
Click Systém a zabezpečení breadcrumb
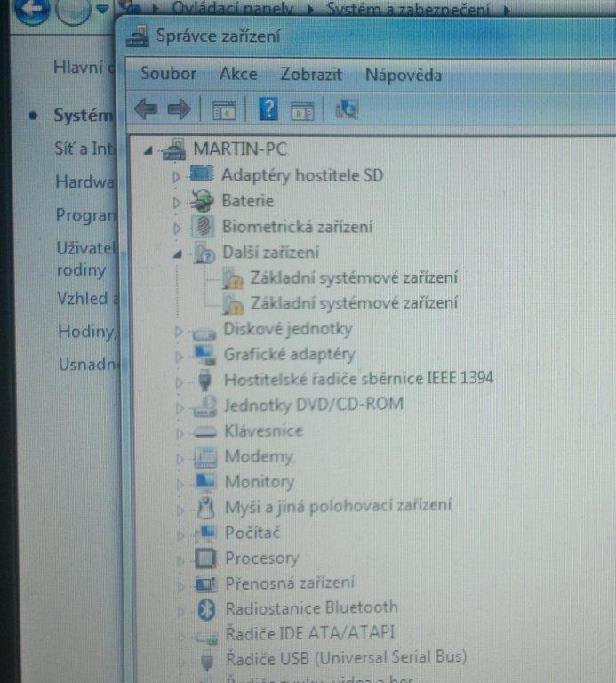click(x=408, y=9)
